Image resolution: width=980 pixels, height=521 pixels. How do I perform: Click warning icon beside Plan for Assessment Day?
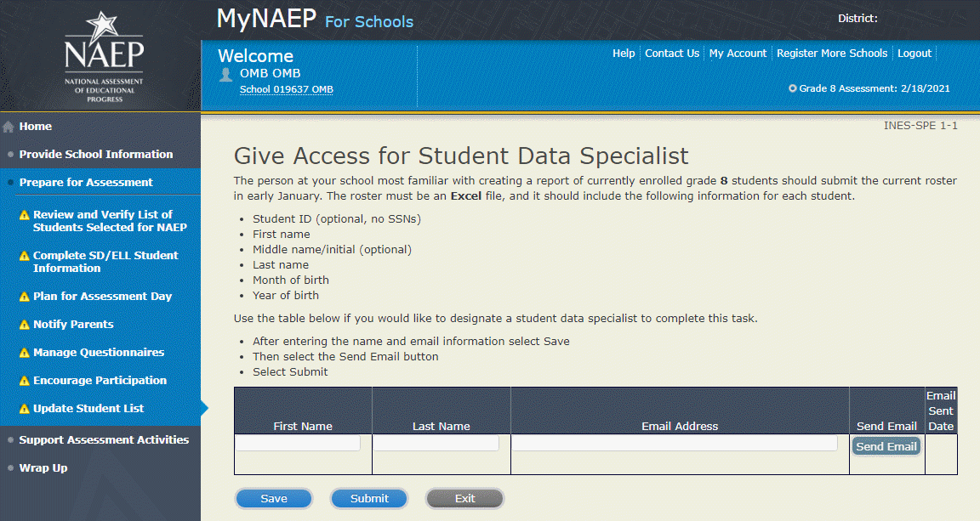click(x=25, y=297)
